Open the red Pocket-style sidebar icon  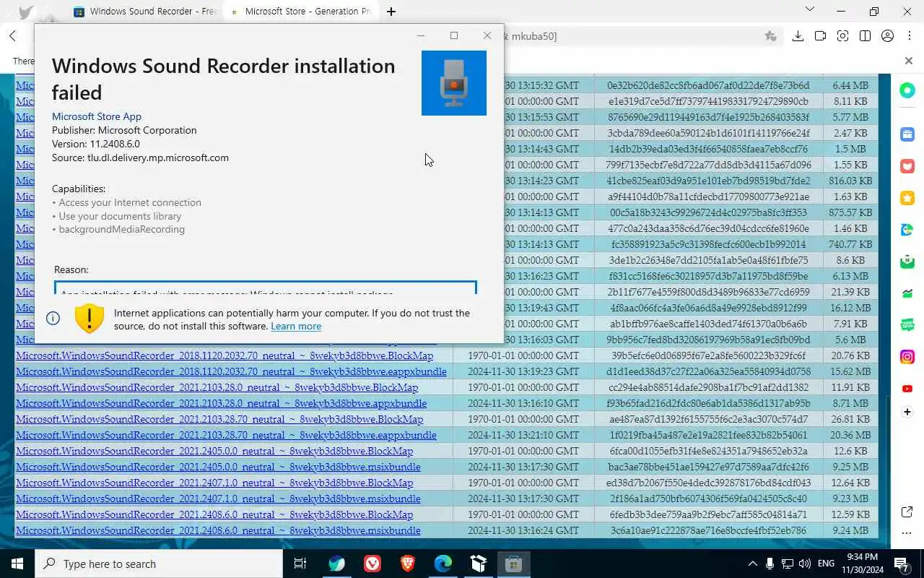[x=907, y=166]
